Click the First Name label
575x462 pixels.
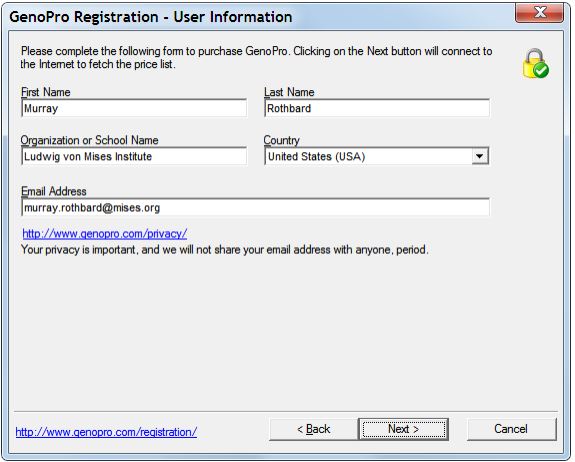coord(46,92)
